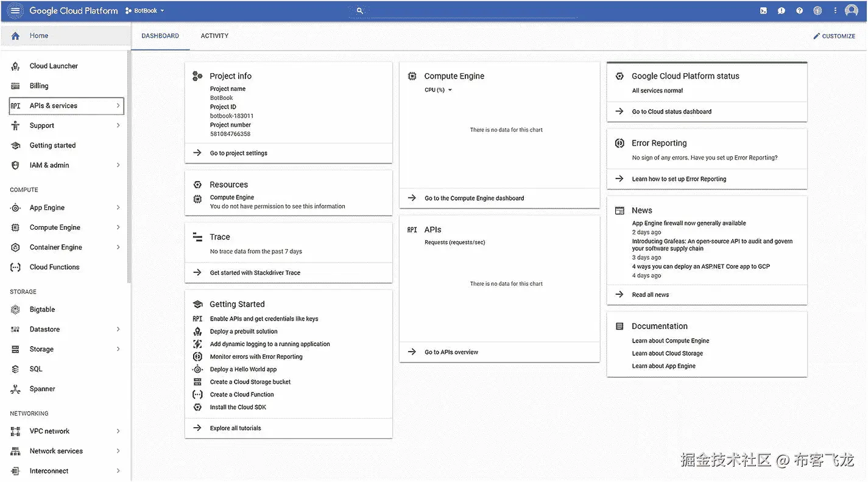Open the CPU (%) chart dropdown
Viewport: 868px width, 482px height.
tap(439, 90)
